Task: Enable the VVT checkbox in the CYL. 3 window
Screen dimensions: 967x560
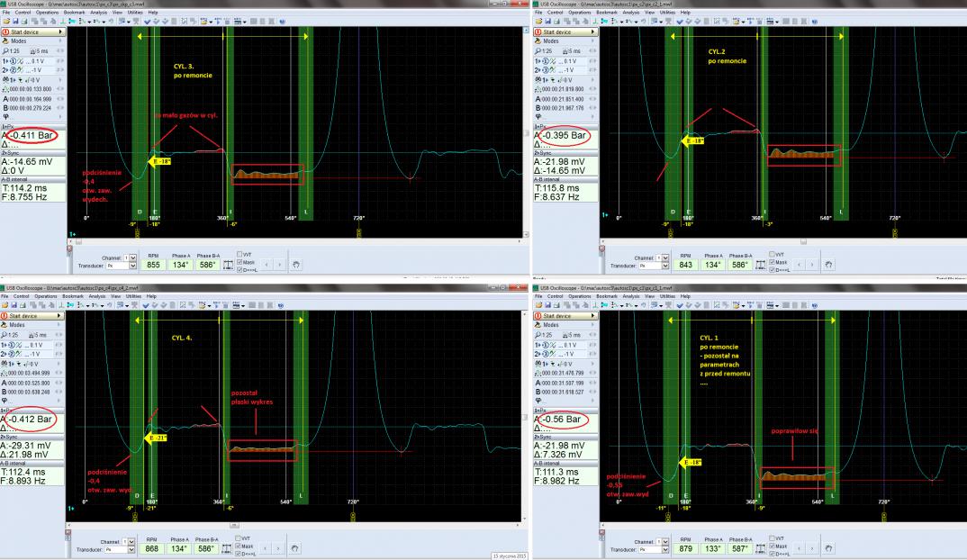Action: click(x=239, y=254)
